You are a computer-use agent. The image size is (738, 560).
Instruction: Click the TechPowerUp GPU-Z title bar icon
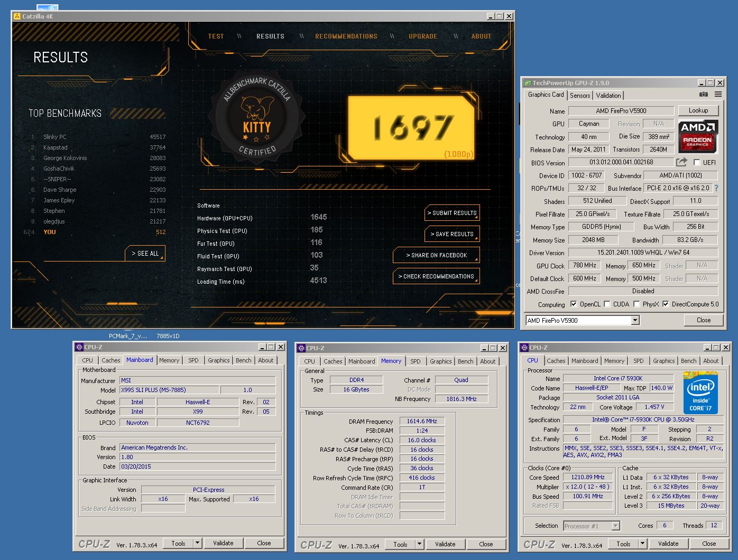(x=528, y=83)
